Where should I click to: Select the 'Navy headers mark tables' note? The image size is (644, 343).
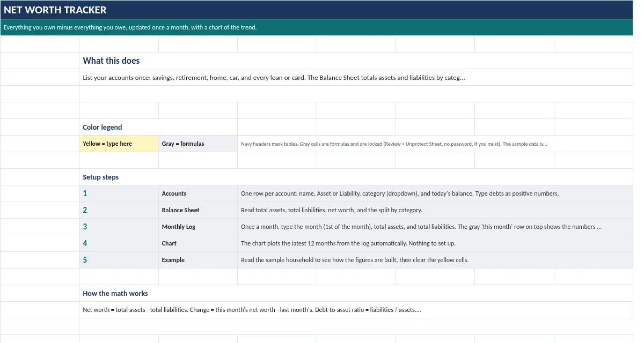point(435,144)
